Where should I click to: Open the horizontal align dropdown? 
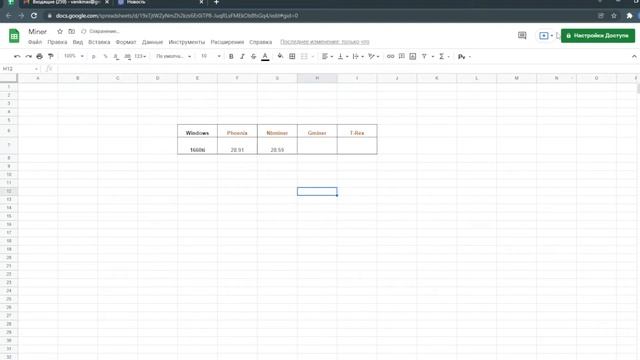pos(327,56)
